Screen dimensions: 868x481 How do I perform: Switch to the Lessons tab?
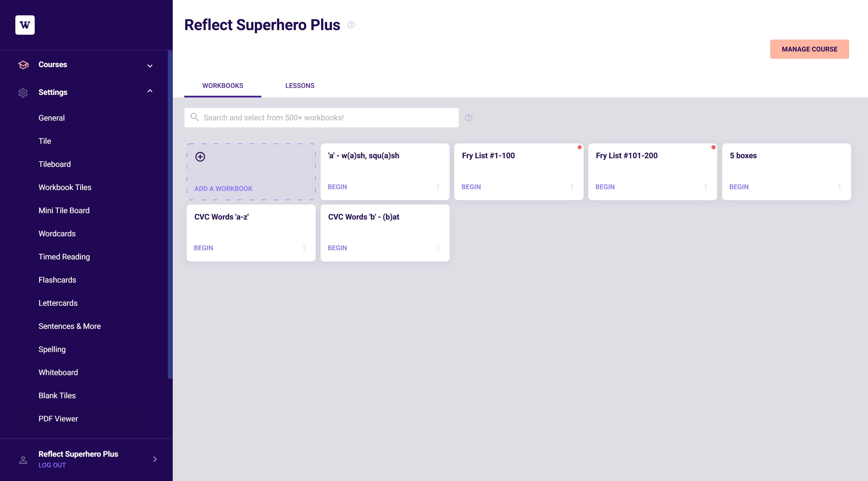(300, 86)
